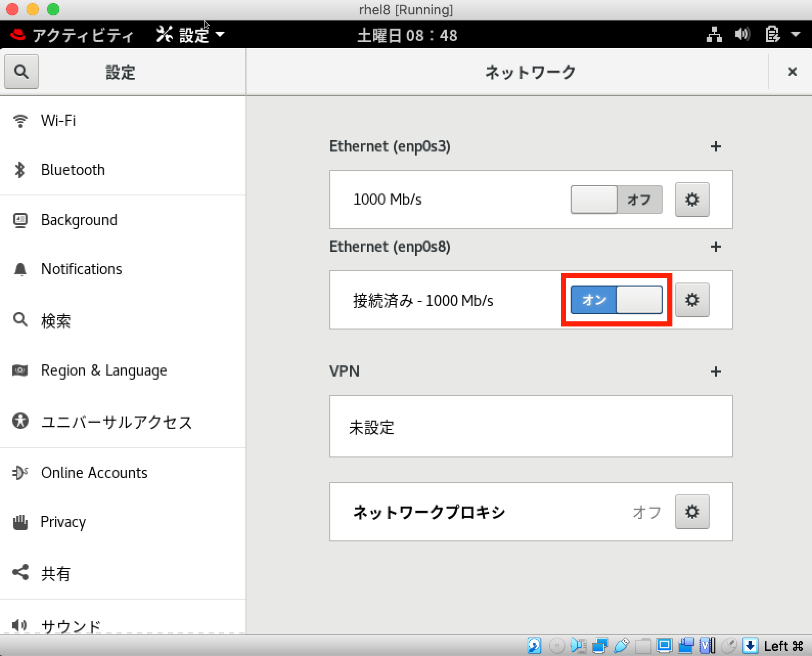812x656 pixels.
Task: Click the VirtualBox recording indicator
Action: pos(686,646)
